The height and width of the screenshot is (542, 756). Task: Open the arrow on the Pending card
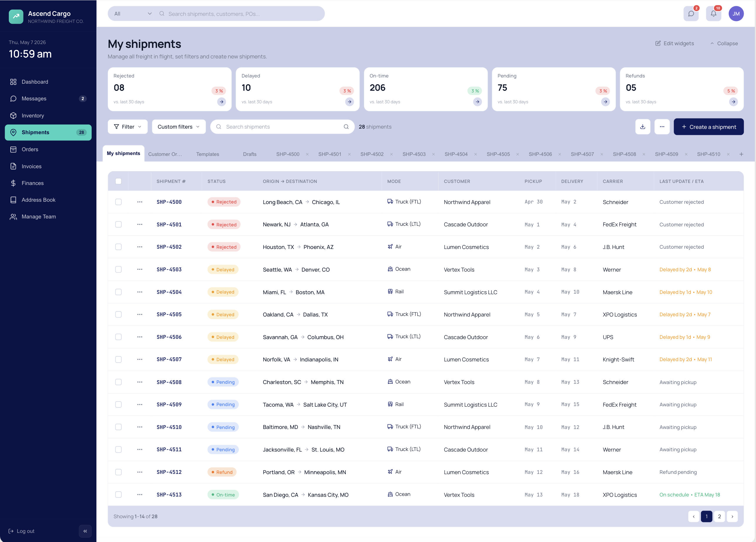[x=606, y=102]
